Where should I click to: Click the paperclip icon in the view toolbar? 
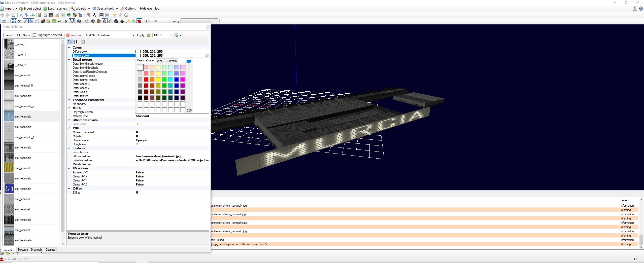tap(25, 21)
